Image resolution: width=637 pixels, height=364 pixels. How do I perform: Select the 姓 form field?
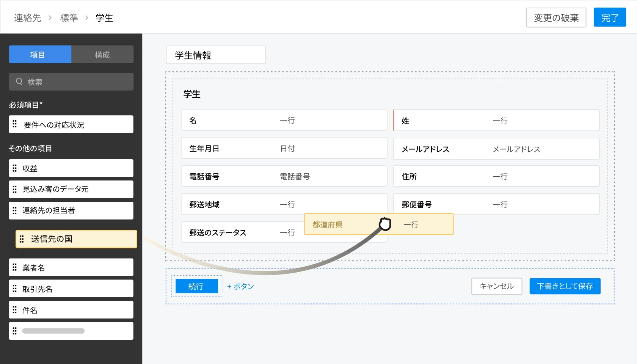click(x=496, y=120)
